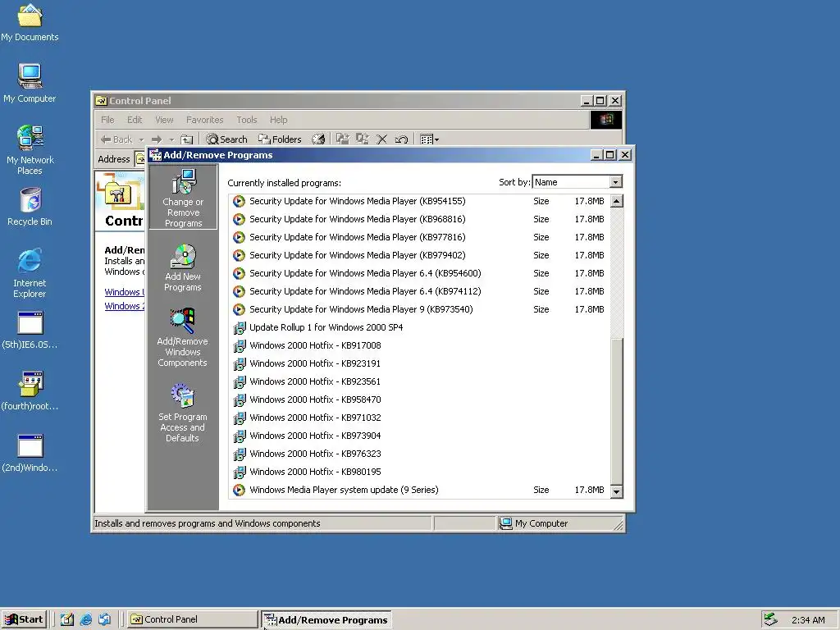The image size is (840, 630).
Task: Click the Forward arrow in Control Panel toolbar
Action: point(157,139)
